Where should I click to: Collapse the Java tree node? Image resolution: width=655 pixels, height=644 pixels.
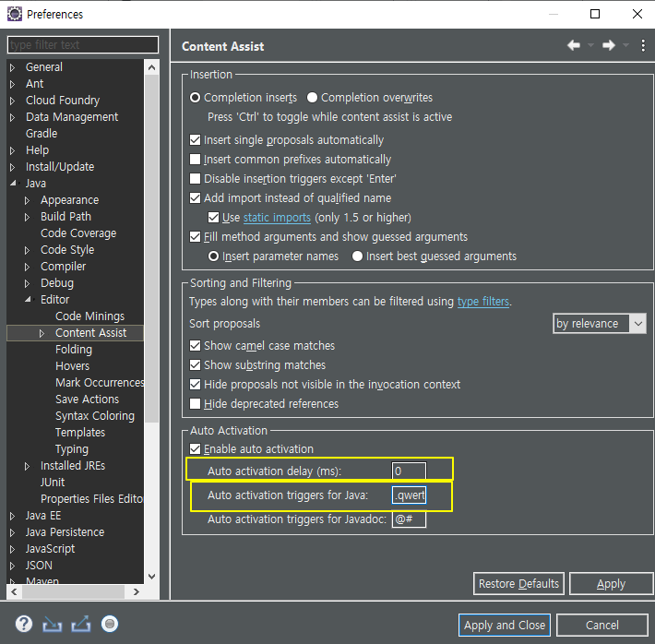pos(13,183)
